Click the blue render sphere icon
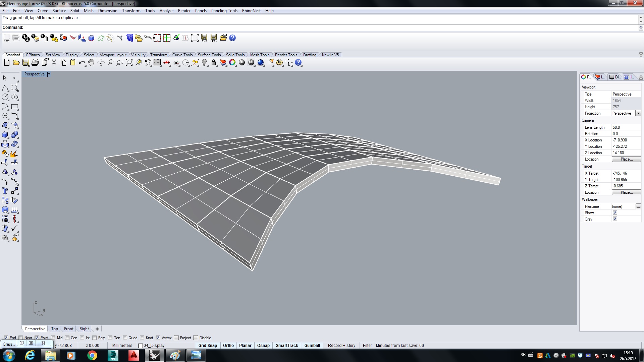The width and height of the screenshot is (644, 362). pos(261,63)
